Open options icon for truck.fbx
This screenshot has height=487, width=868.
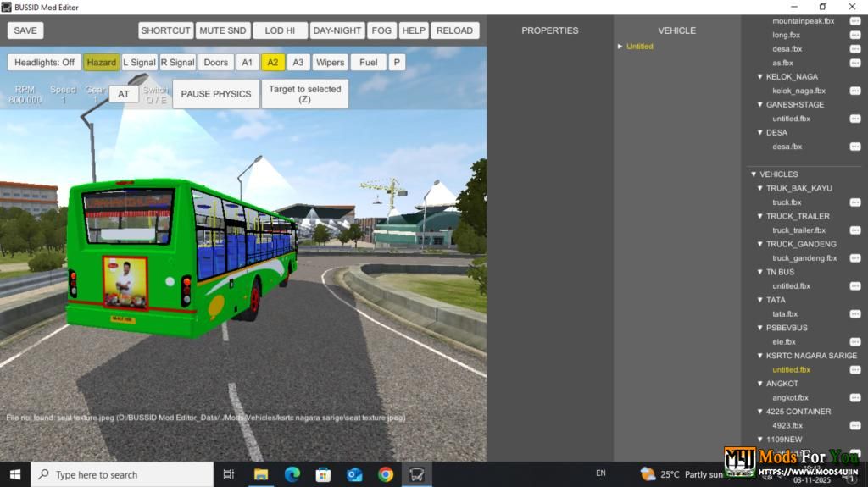(x=855, y=202)
